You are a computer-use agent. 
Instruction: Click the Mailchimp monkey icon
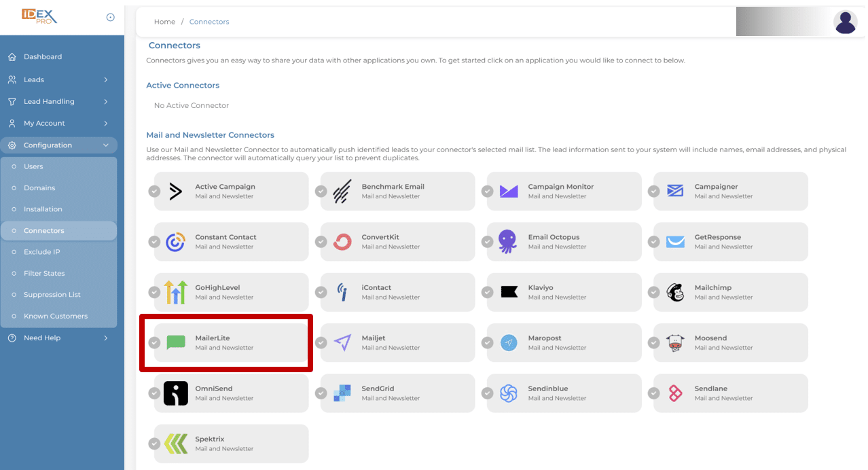point(675,292)
